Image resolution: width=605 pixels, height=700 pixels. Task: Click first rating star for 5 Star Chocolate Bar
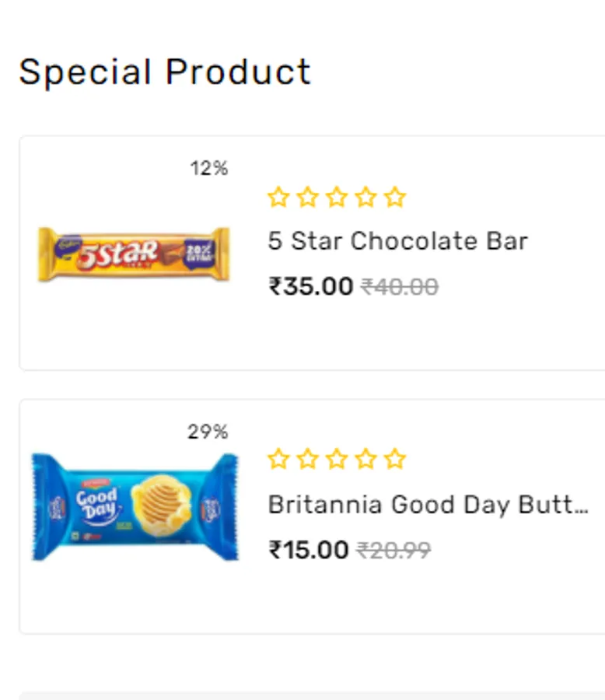(x=278, y=198)
